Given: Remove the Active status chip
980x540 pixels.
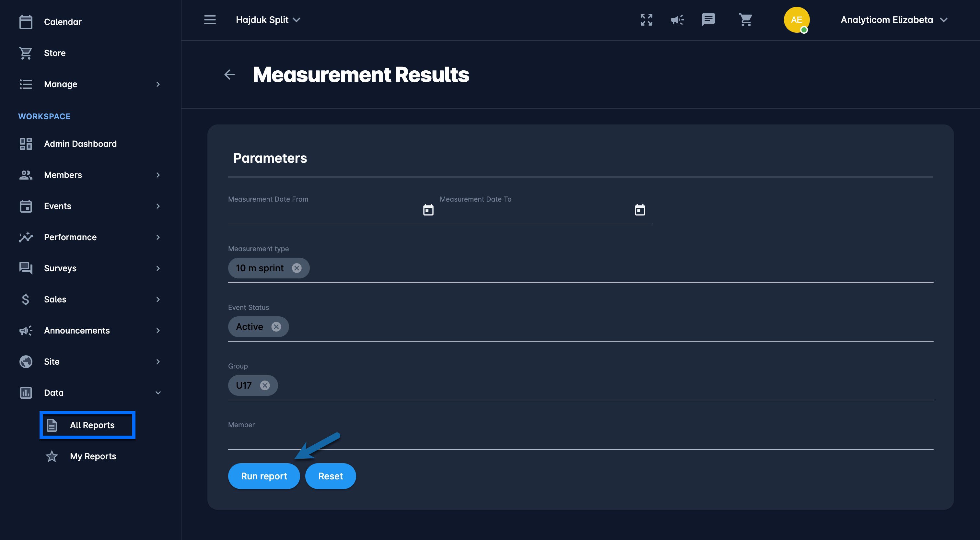Looking at the screenshot, I should click(x=276, y=326).
